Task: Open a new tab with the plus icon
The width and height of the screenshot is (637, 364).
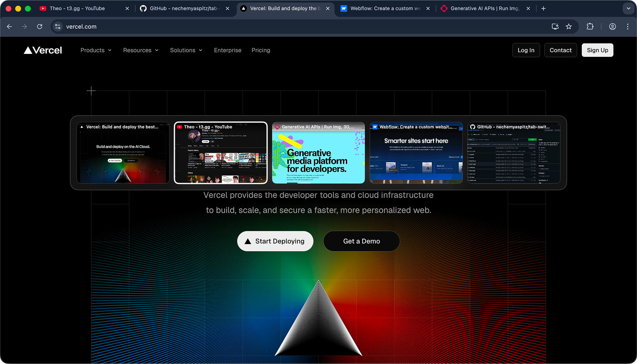Action: pos(543,8)
